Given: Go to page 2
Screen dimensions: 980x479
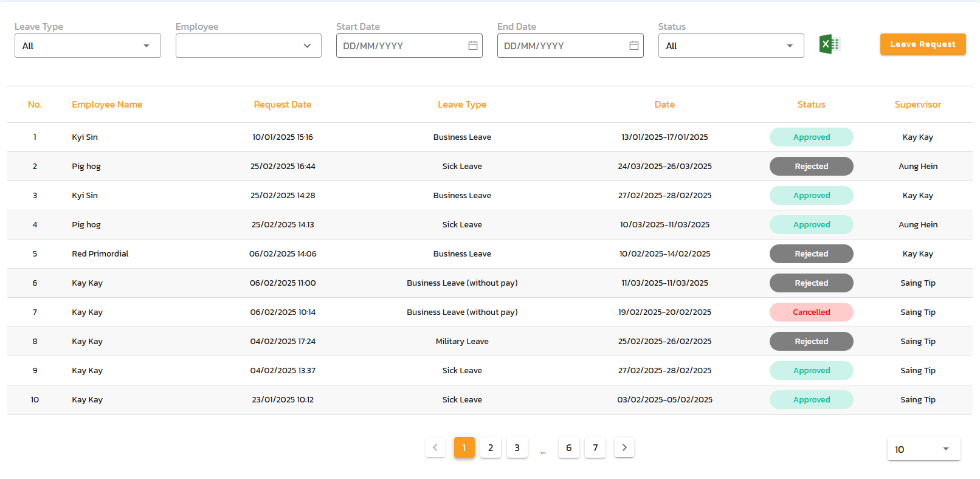Looking at the screenshot, I should point(491,448).
